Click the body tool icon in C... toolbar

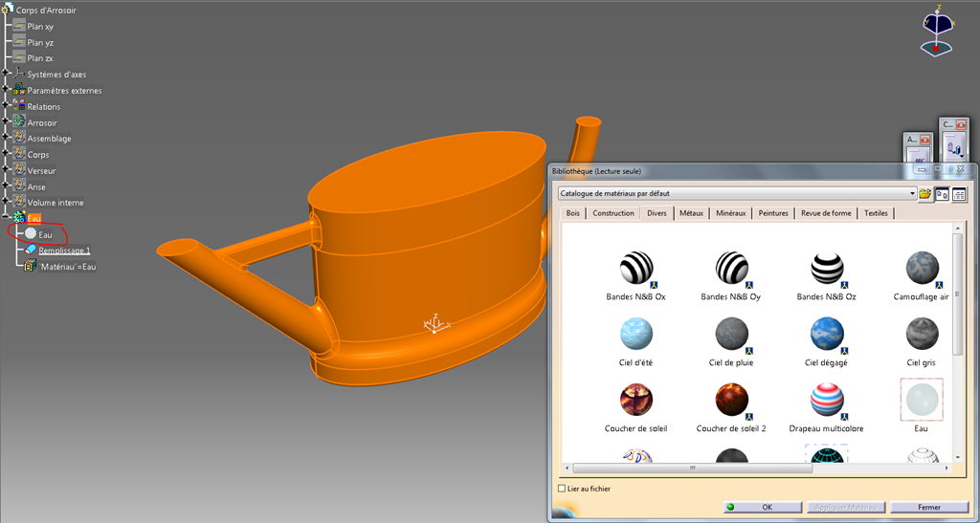point(954,148)
